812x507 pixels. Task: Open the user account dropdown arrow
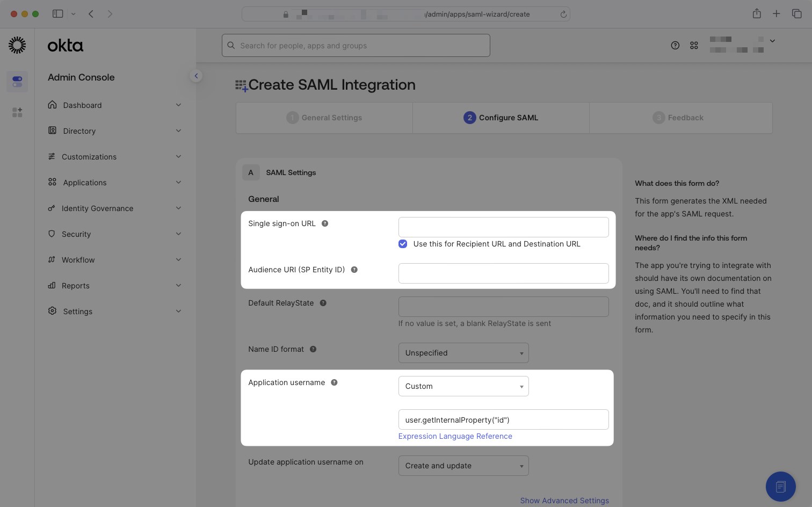pyautogui.click(x=772, y=41)
